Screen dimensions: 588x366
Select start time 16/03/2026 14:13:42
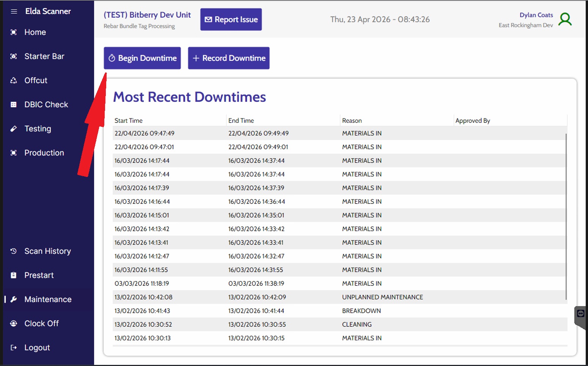pos(142,229)
